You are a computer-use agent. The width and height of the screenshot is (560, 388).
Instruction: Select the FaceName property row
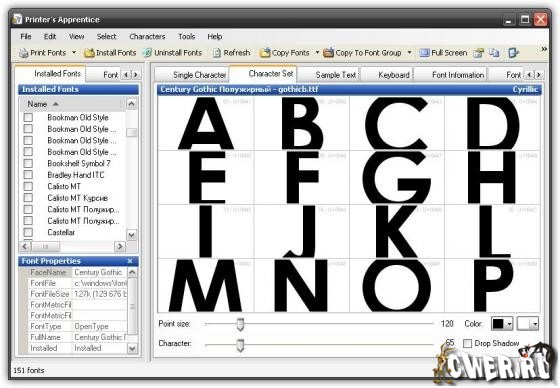tap(78, 272)
